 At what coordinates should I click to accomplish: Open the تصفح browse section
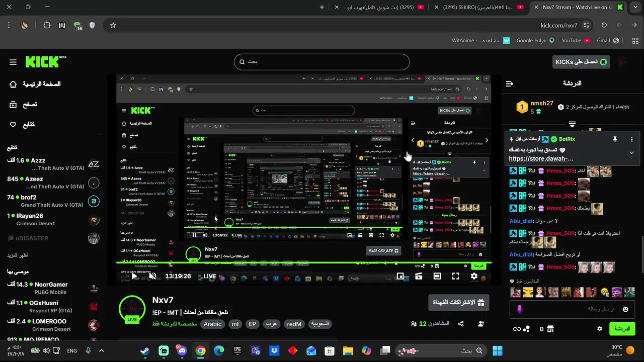pos(23,105)
